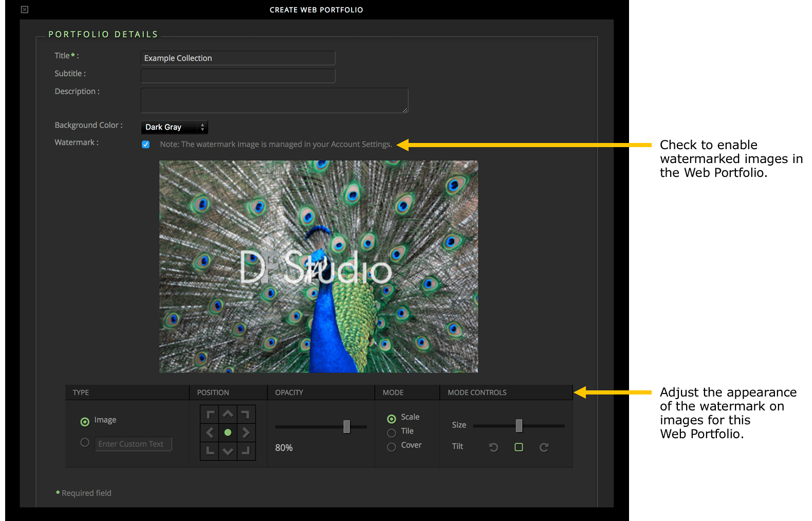
Task: Position watermark at center
Action: pos(228,433)
